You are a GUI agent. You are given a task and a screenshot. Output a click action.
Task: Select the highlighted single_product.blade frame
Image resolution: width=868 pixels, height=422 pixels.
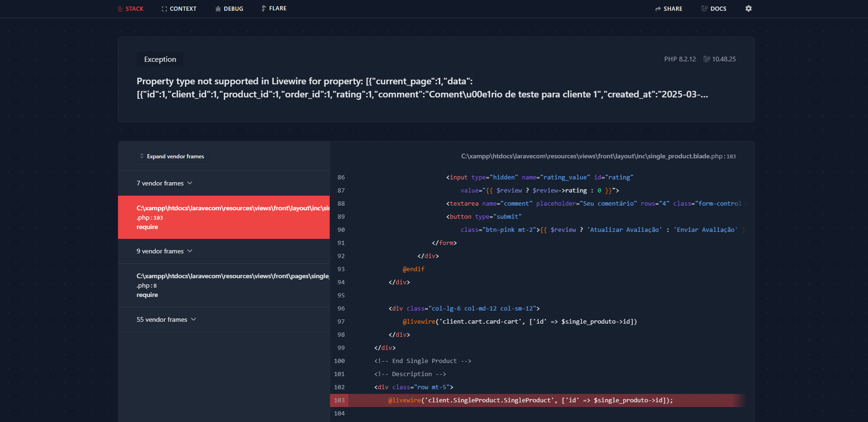pos(224,217)
